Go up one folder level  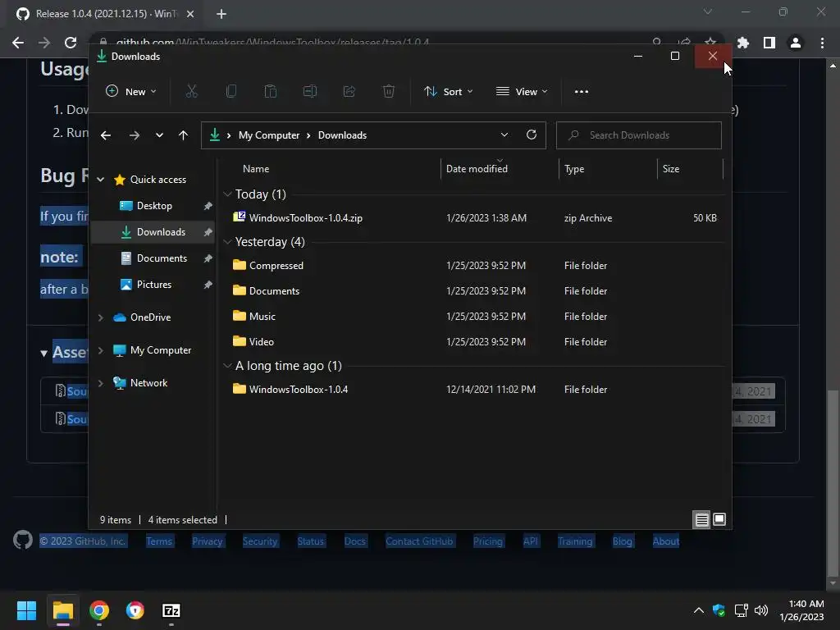click(183, 135)
